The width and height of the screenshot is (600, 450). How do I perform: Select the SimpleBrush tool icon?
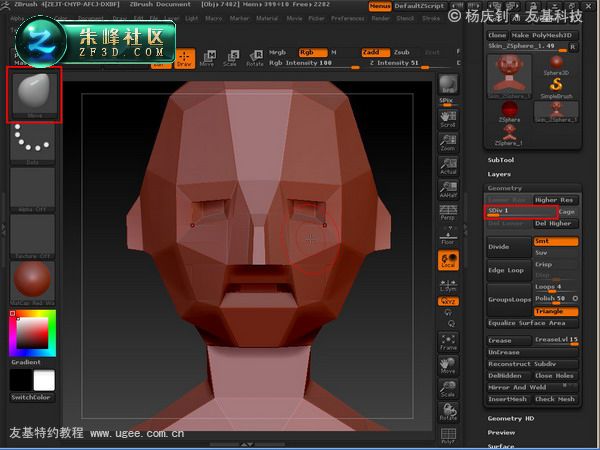click(556, 88)
